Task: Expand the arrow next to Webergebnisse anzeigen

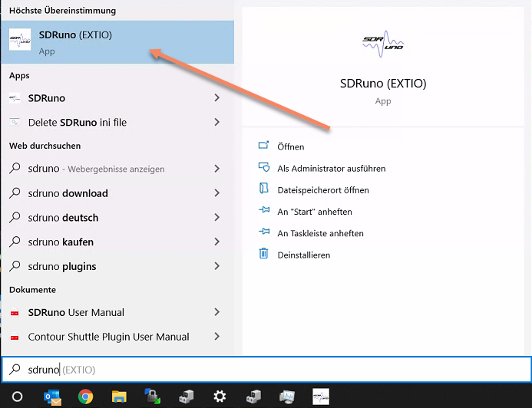Action: 216,169
